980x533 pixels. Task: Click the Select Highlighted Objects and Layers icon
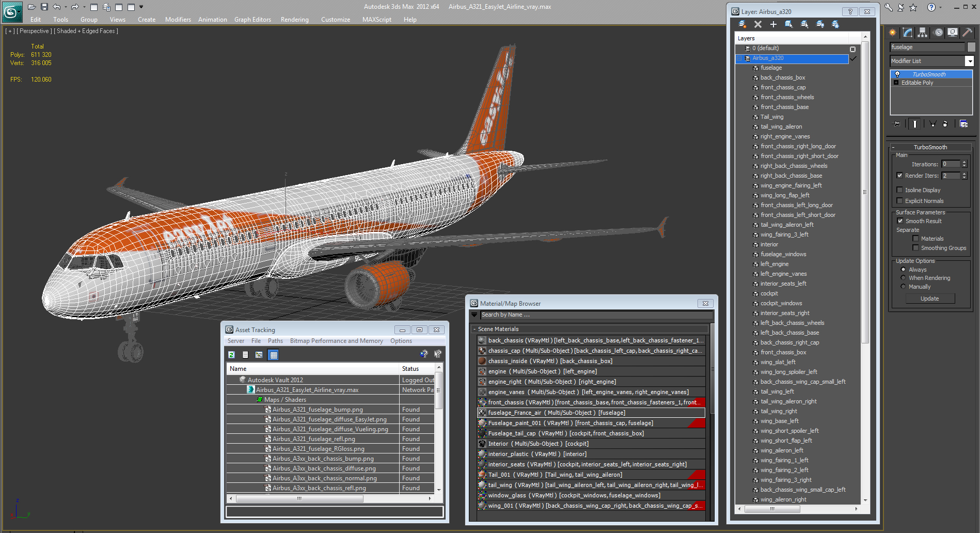(788, 24)
